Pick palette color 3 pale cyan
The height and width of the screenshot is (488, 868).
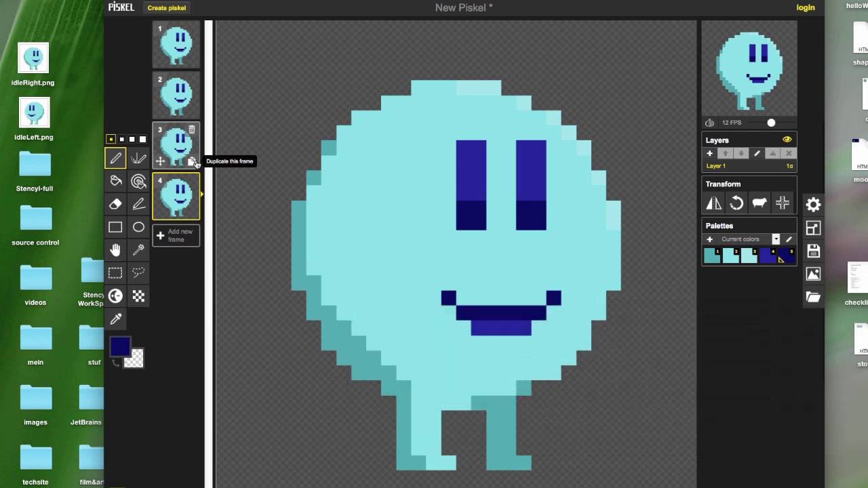click(x=749, y=256)
